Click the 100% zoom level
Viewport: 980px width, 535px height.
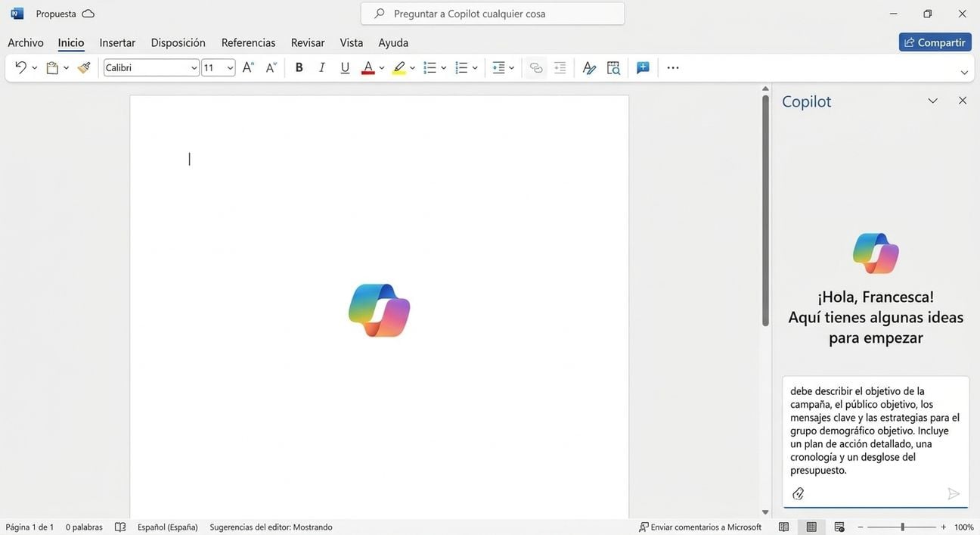964,527
